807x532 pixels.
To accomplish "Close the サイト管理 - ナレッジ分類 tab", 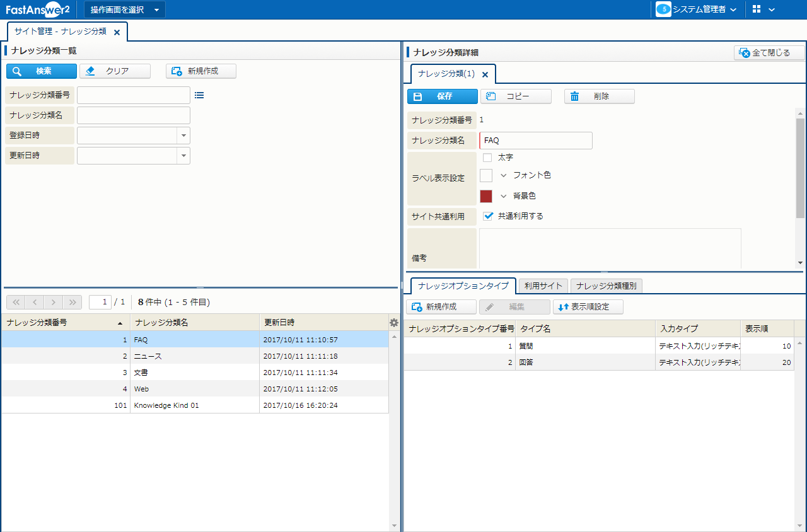I will 117,32.
